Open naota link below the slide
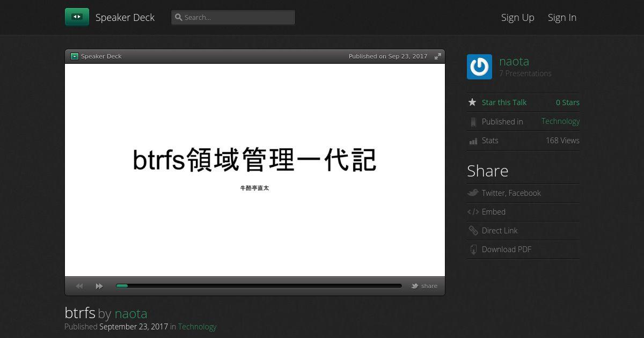Viewport: 644px width, 338px height. (x=131, y=313)
